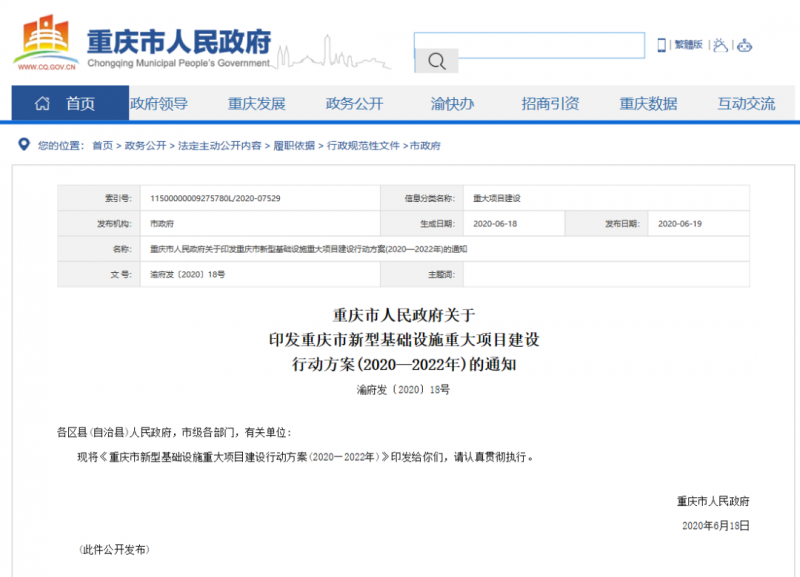Click the weather cloud icon
Screen dimensions: 800x577
pyautogui.click(x=720, y=45)
